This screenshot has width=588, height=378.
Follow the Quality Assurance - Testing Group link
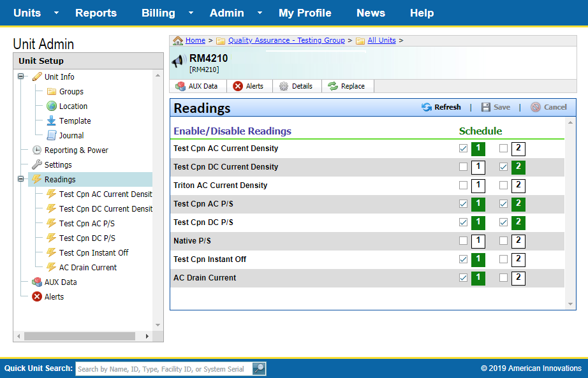pos(286,40)
